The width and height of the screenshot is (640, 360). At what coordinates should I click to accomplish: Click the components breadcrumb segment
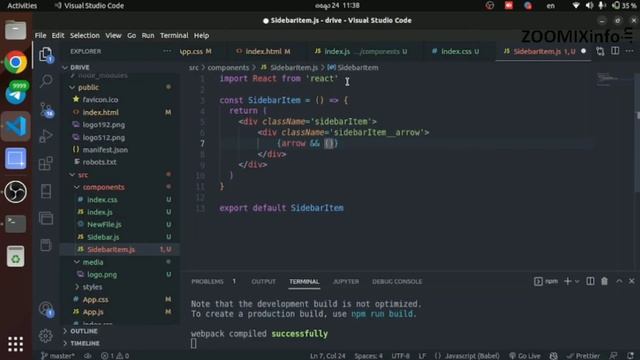[228, 67]
